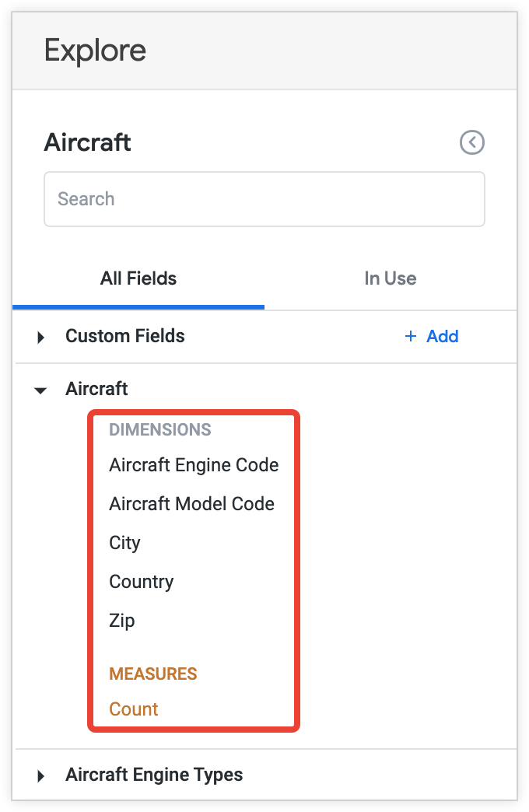Screen dimensions: 529x812
Task: Click the Aircraft view name label
Action: point(97,389)
